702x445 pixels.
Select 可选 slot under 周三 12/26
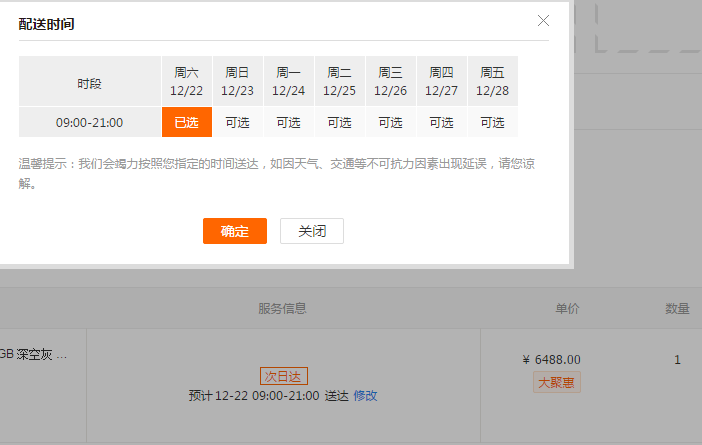pos(390,122)
